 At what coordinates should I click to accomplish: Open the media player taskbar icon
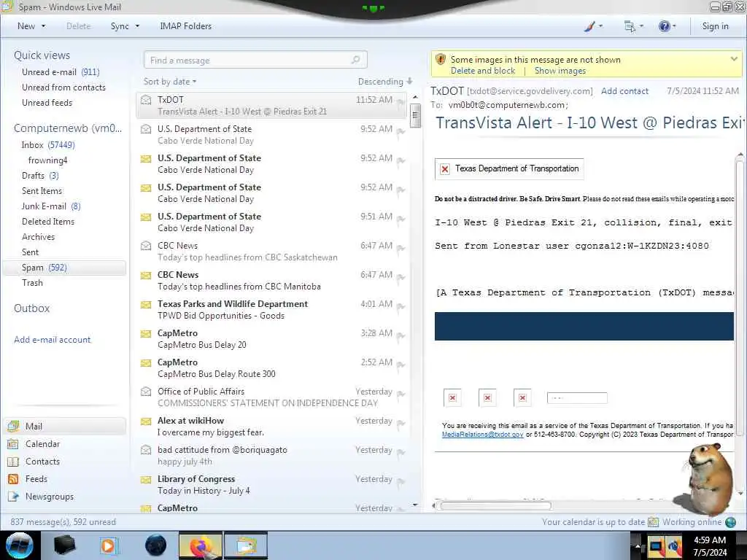(109, 545)
